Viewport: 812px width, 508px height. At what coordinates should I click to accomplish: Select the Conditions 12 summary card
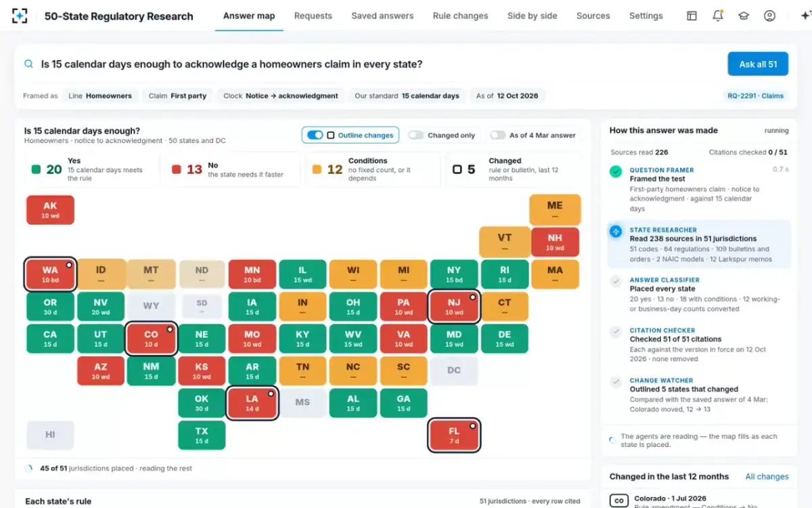[x=371, y=169]
